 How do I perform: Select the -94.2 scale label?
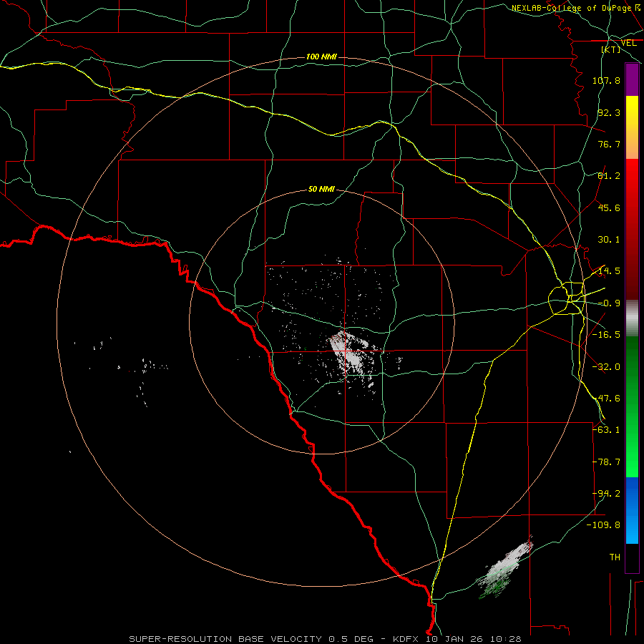(x=606, y=494)
